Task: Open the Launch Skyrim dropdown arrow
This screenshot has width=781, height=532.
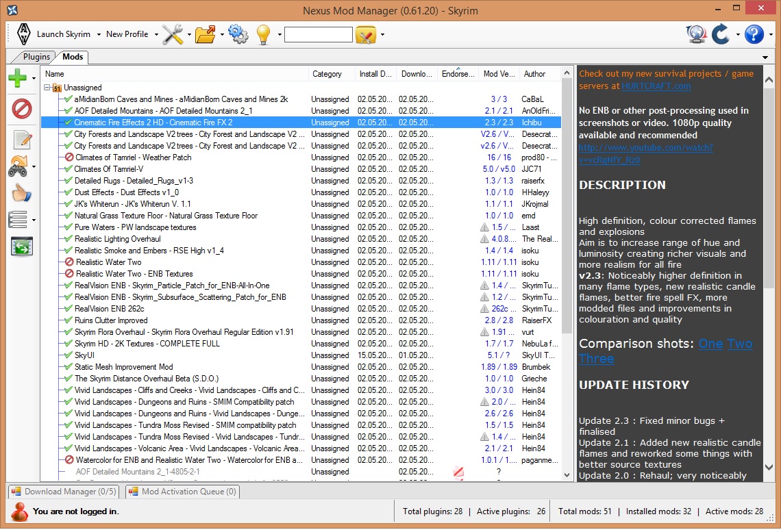Action: click(x=99, y=35)
